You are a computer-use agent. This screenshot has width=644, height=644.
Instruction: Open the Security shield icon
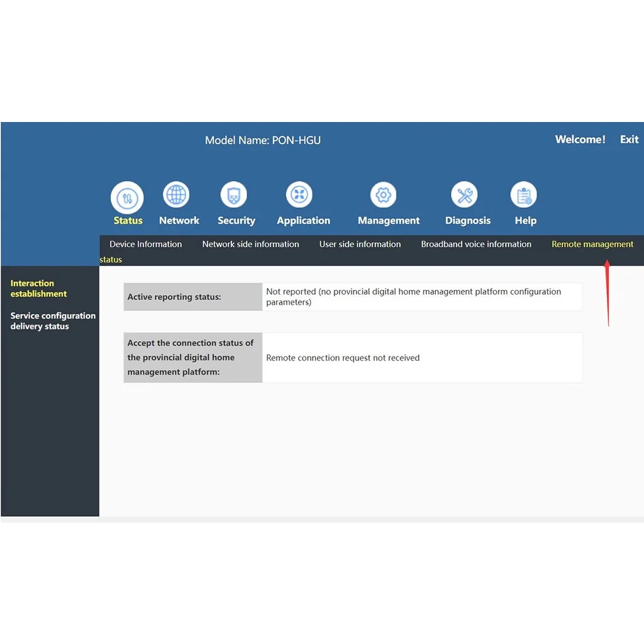point(233,195)
